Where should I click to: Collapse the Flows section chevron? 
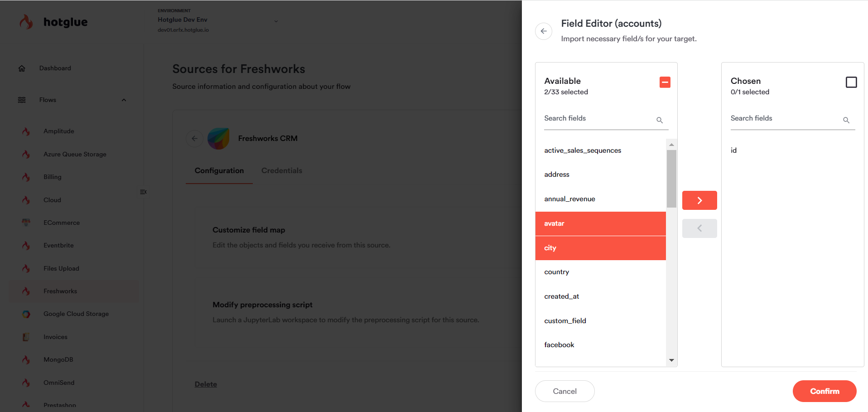pos(124,100)
